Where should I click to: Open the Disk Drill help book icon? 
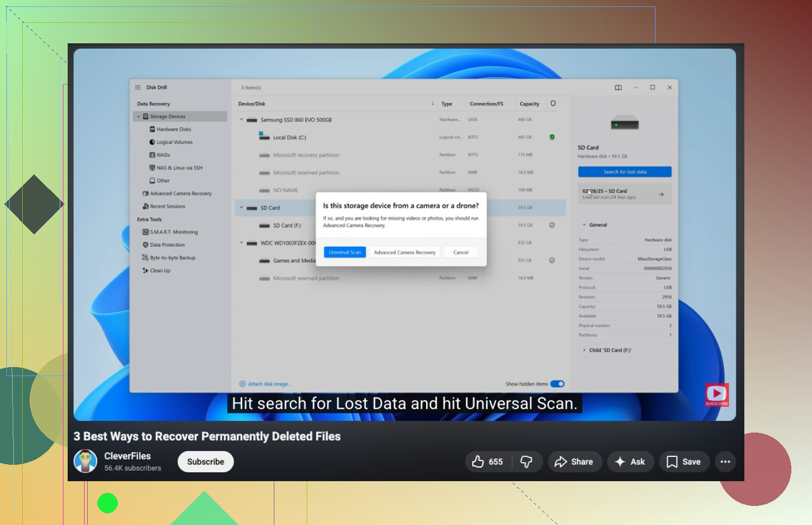coord(619,88)
